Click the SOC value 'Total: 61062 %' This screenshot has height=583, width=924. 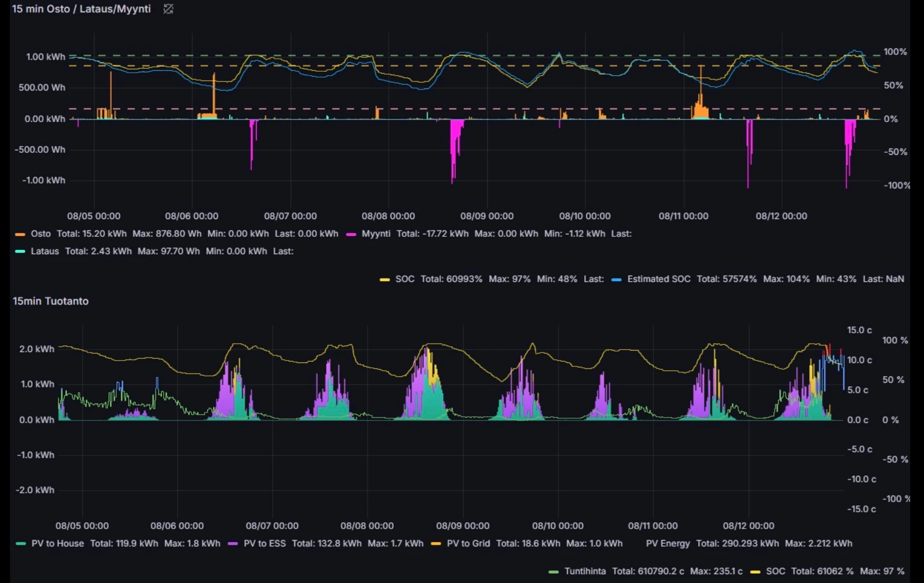point(823,571)
